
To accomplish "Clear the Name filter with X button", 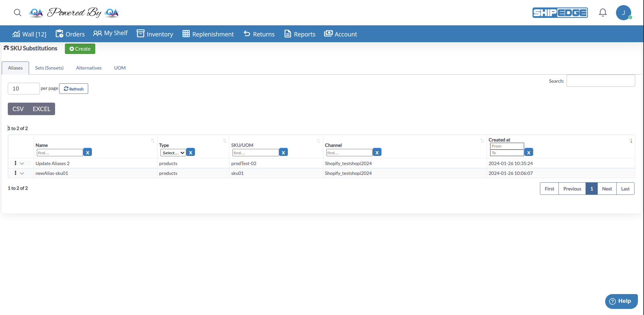I will click(88, 153).
